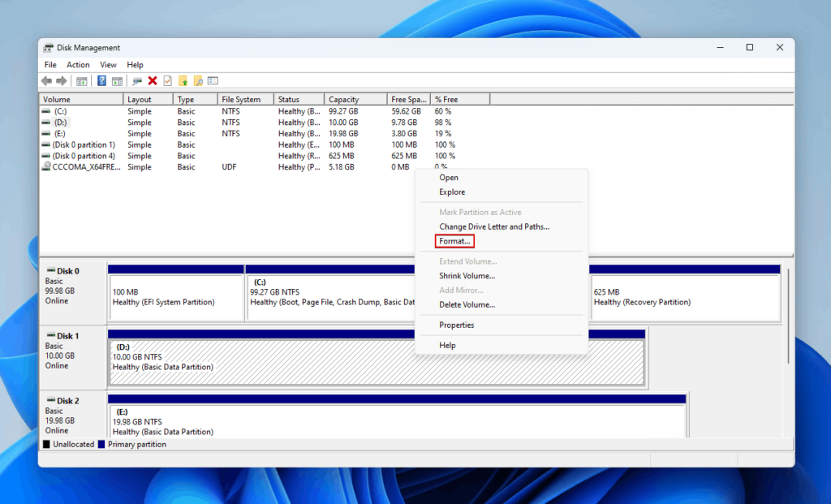Viewport: 831px width, 504px height.
Task: Click the disk icon beside the (C:) volume row
Action: pyautogui.click(x=45, y=111)
